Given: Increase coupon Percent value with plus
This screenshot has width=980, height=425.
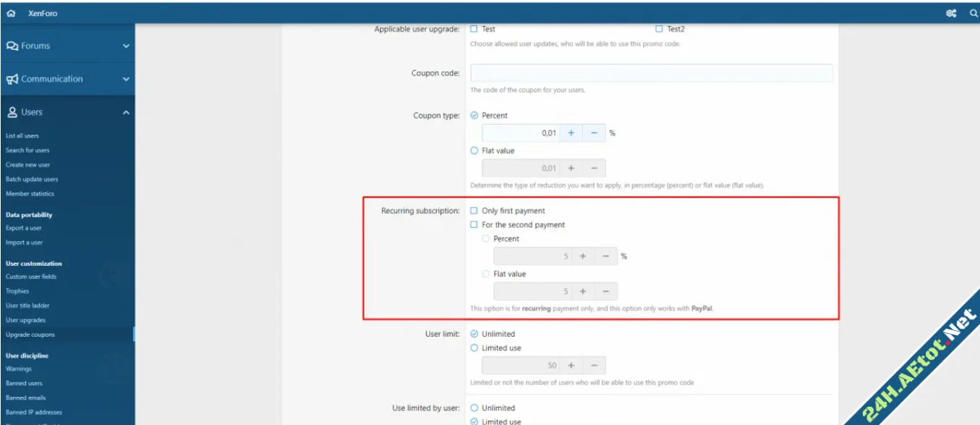Looking at the screenshot, I should 571,133.
